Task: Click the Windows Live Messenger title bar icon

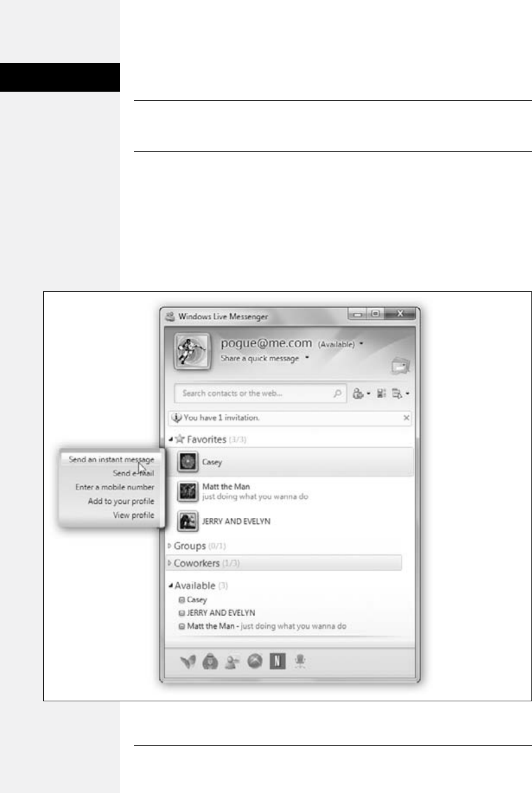Action: coord(169,316)
